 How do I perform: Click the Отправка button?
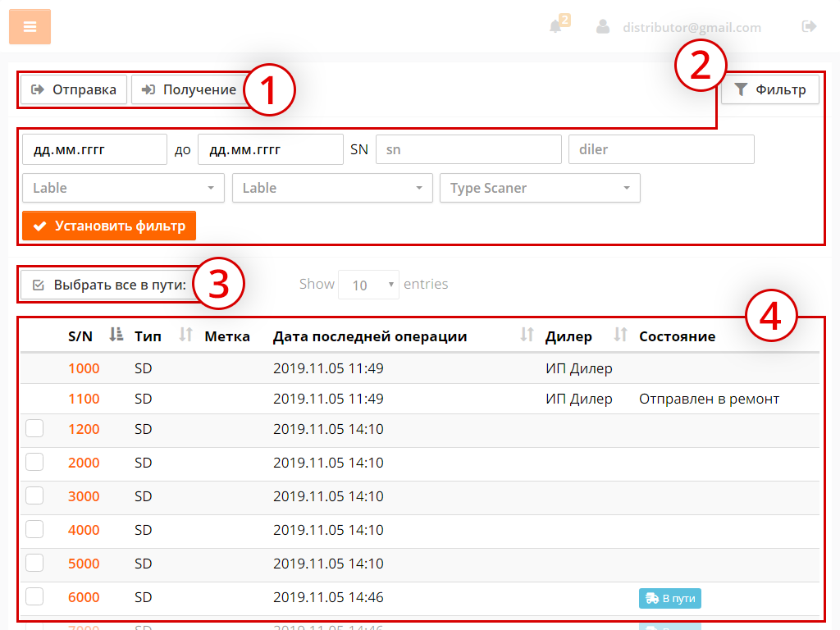74,89
